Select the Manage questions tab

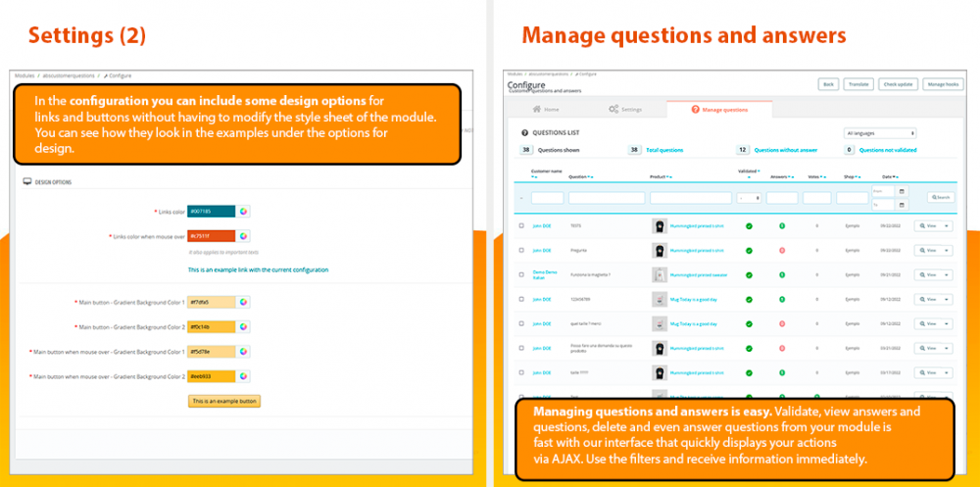[719, 110]
